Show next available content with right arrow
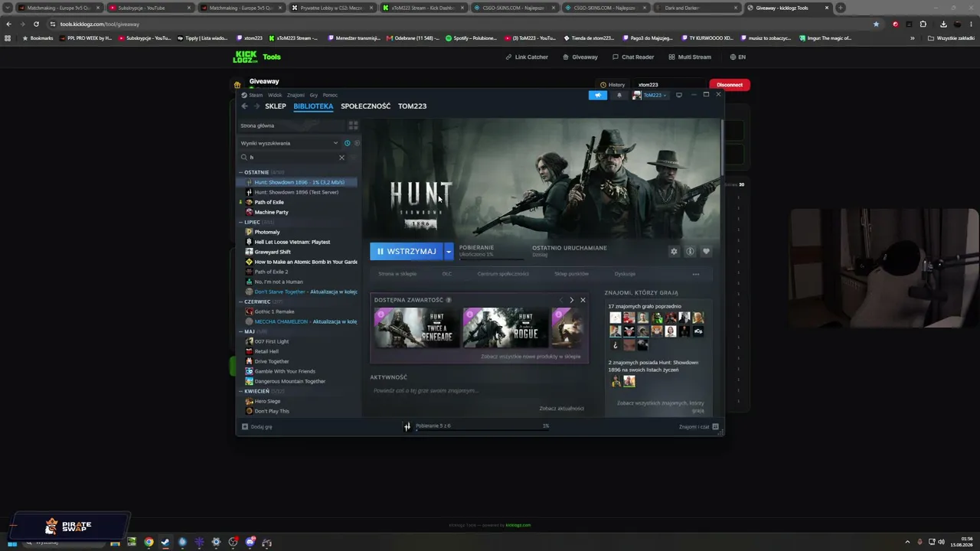980x551 pixels. (x=571, y=300)
